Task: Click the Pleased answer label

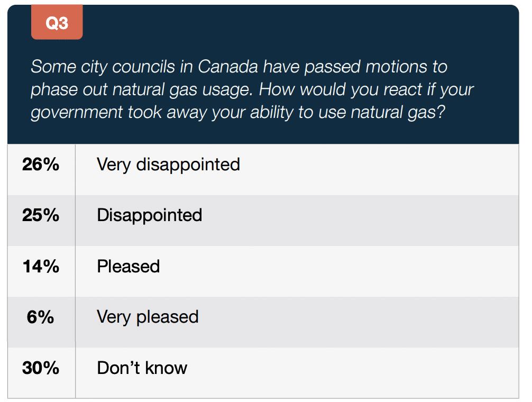Action: [x=129, y=266]
